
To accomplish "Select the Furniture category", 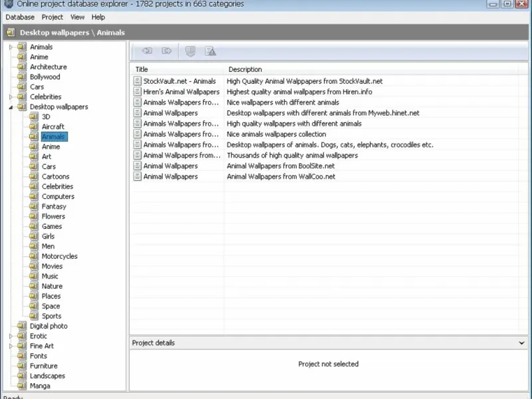I will pyautogui.click(x=43, y=366).
